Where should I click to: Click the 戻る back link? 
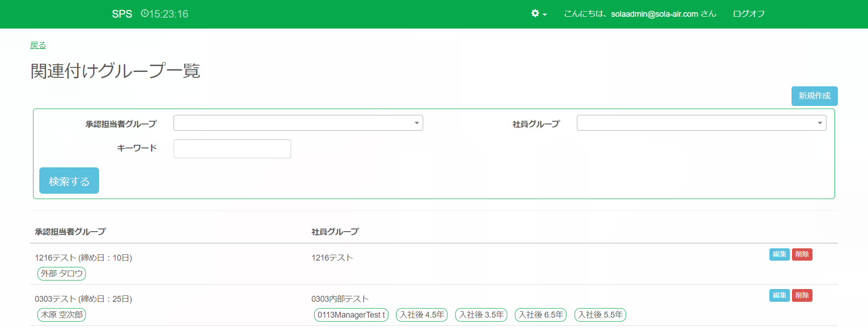pyautogui.click(x=38, y=45)
